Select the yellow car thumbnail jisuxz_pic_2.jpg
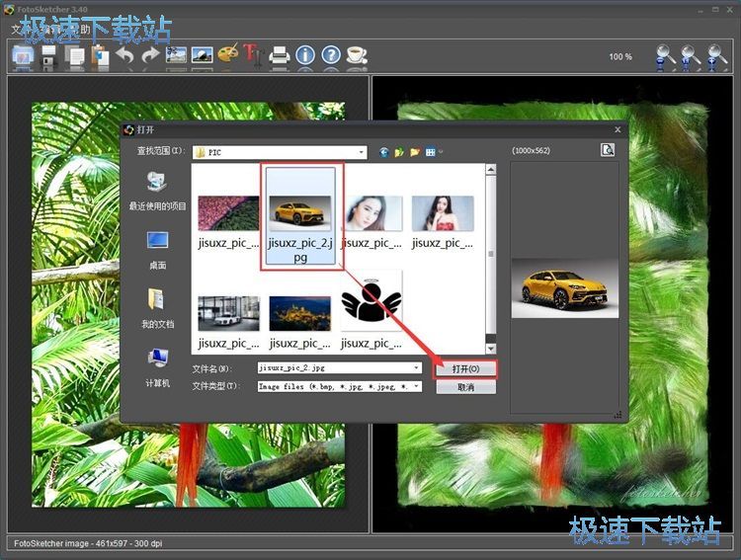This screenshot has width=741, height=560. tap(301, 213)
